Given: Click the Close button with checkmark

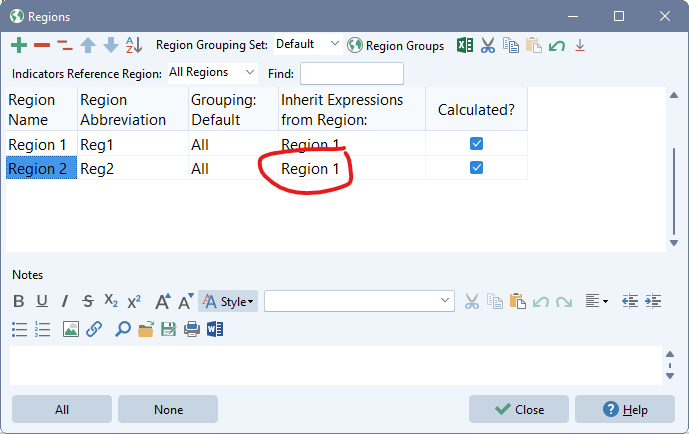Looking at the screenshot, I should pyautogui.click(x=519, y=409).
